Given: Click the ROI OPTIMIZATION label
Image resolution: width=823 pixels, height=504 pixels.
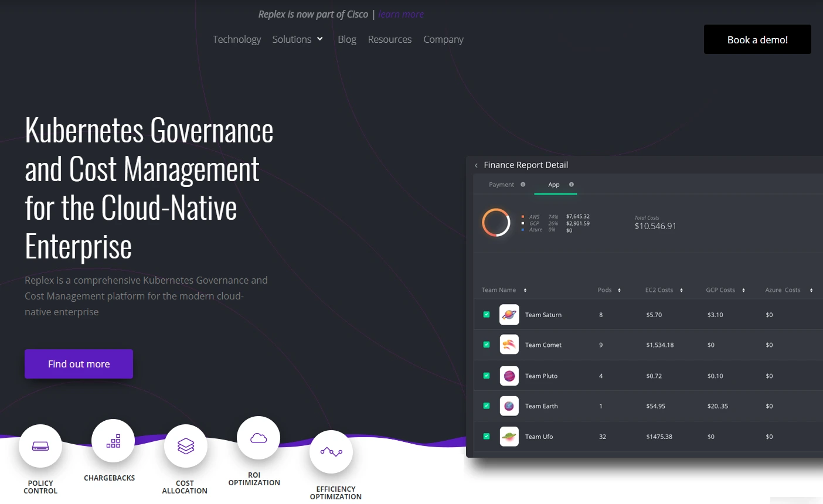Looking at the screenshot, I should (x=254, y=479).
